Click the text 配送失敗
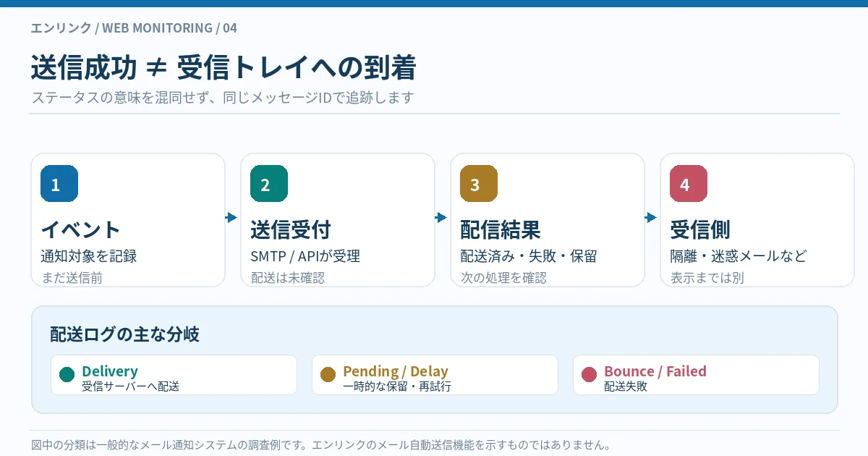868x456 pixels. [626, 387]
